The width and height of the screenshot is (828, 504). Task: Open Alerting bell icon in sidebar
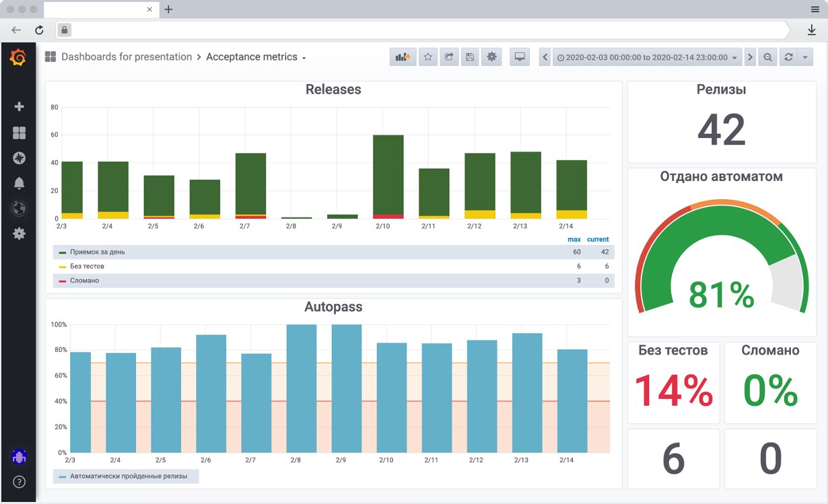(x=19, y=183)
